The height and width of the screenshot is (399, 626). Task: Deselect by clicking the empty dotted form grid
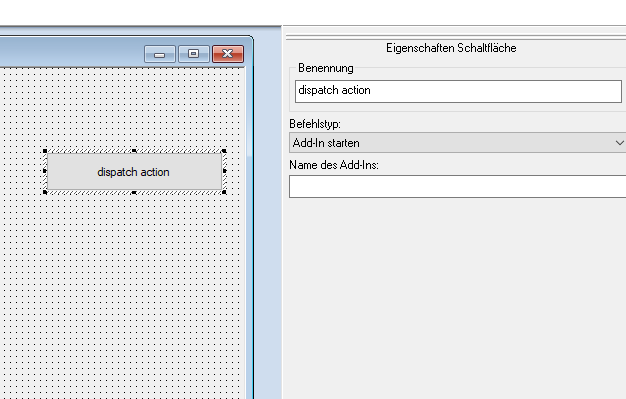pos(120,288)
